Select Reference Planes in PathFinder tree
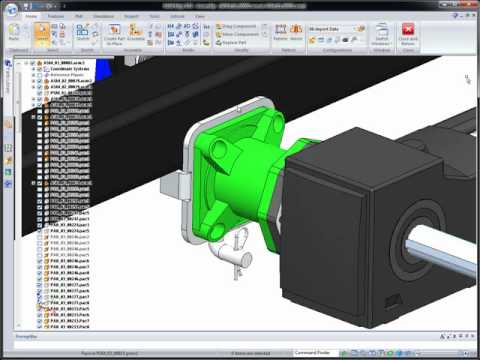The height and width of the screenshot is (360, 480). (67, 75)
